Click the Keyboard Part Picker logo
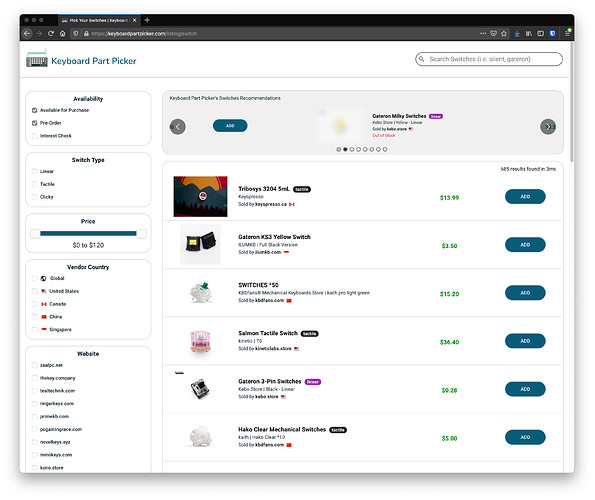Image resolution: width=595 pixels, height=500 pixels. tap(81, 59)
